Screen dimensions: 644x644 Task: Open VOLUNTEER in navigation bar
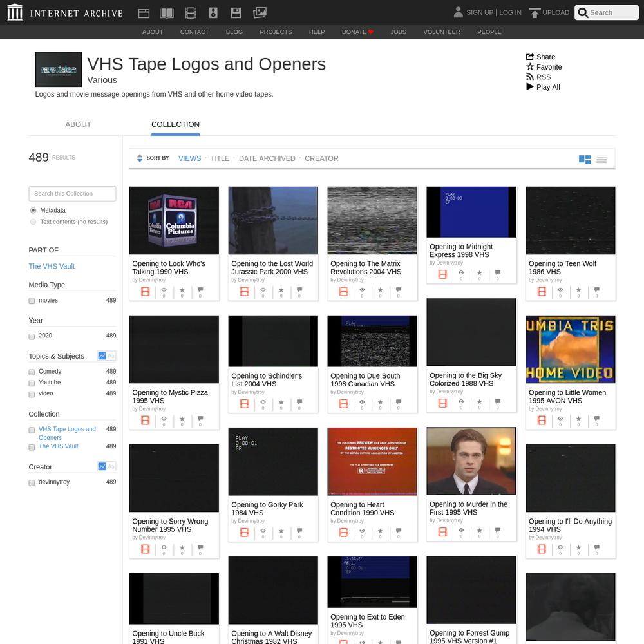442,32
